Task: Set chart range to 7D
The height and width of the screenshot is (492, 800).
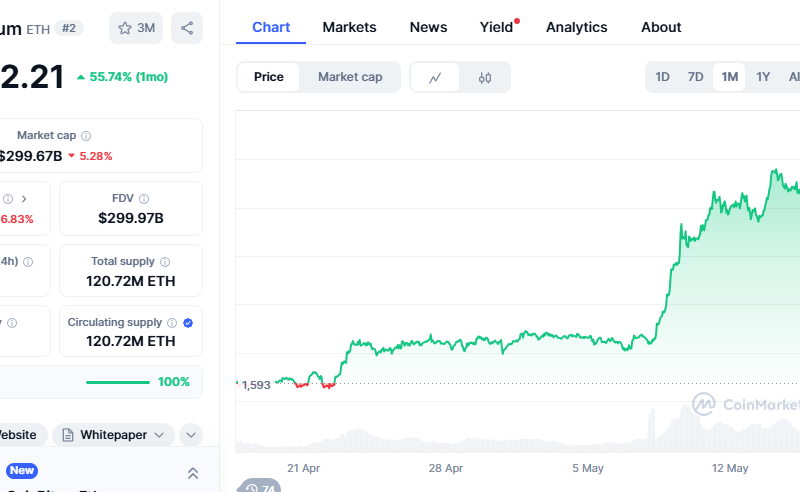Action: click(695, 77)
